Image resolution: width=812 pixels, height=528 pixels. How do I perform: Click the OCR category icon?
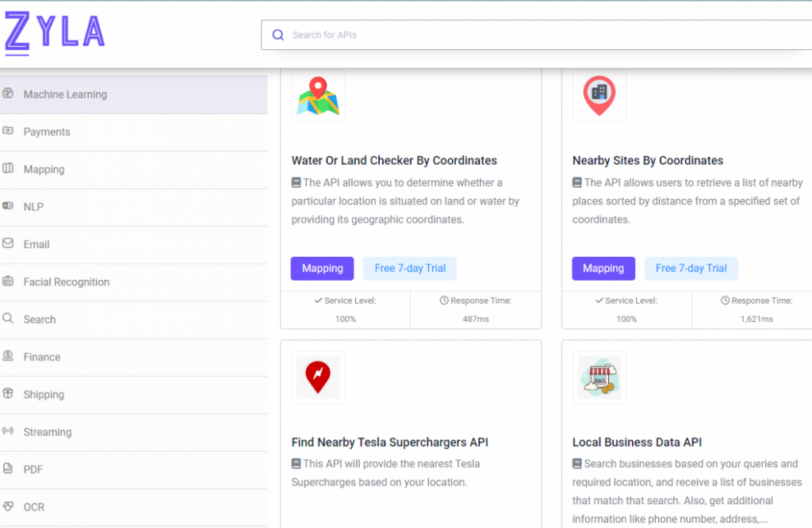(8, 506)
